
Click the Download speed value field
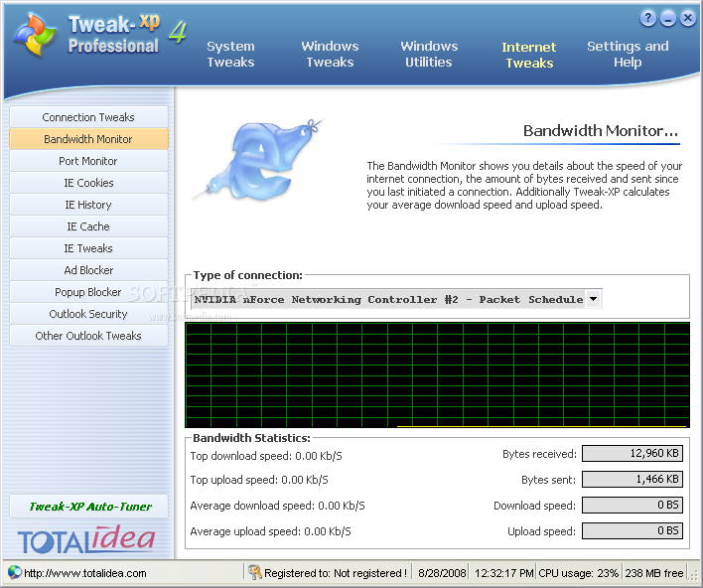coord(633,505)
